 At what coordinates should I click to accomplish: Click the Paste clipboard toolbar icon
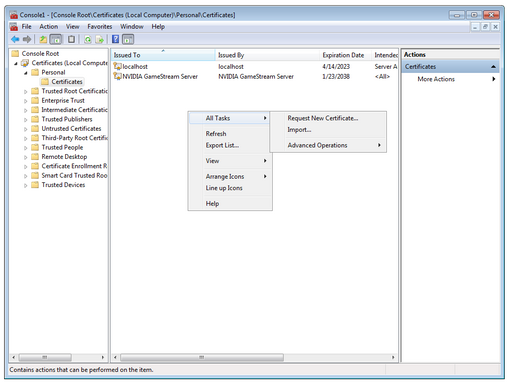[x=71, y=39]
